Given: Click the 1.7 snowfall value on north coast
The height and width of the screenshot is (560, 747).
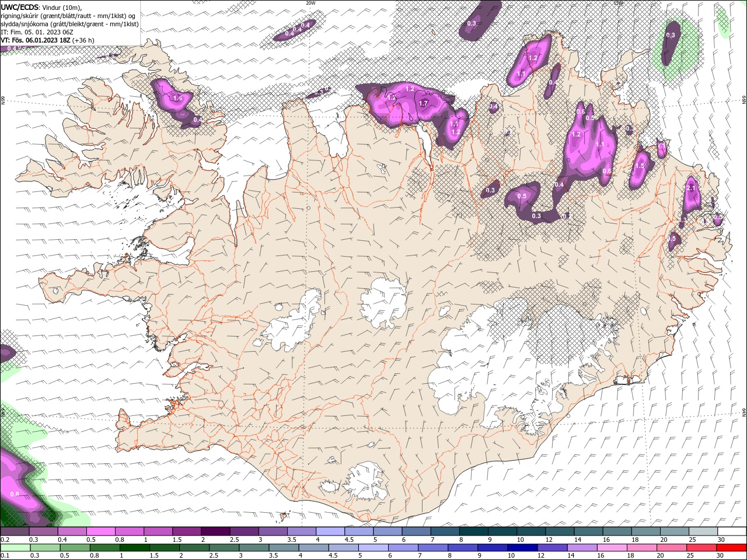Looking at the screenshot, I should click(x=424, y=103).
